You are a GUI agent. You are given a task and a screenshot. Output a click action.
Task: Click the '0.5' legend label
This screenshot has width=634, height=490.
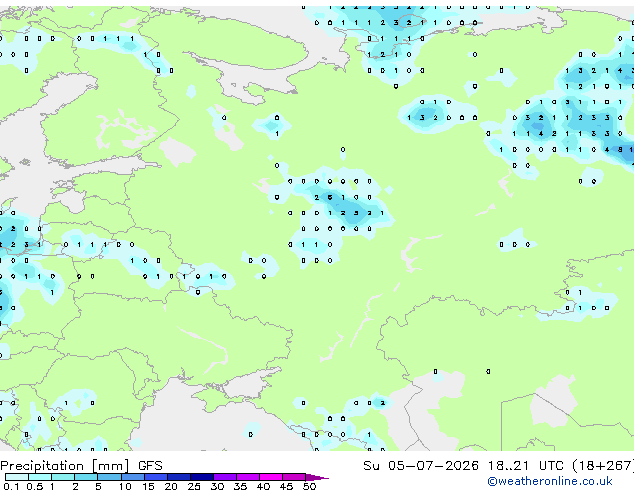coord(35,486)
